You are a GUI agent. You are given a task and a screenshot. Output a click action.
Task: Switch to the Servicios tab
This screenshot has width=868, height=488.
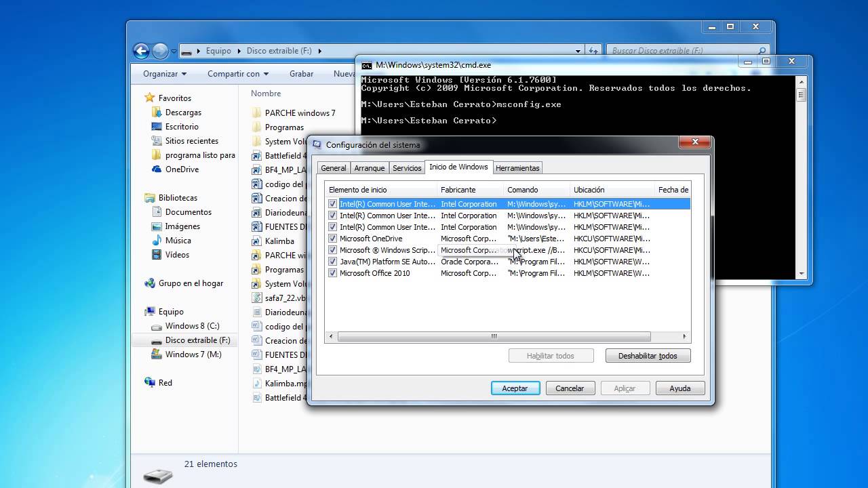(x=407, y=168)
